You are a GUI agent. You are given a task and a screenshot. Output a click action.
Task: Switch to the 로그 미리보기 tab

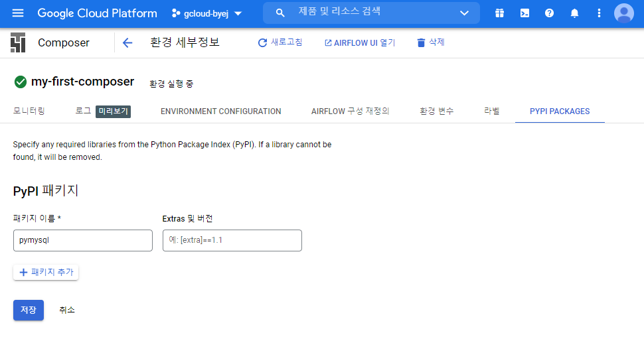103,111
